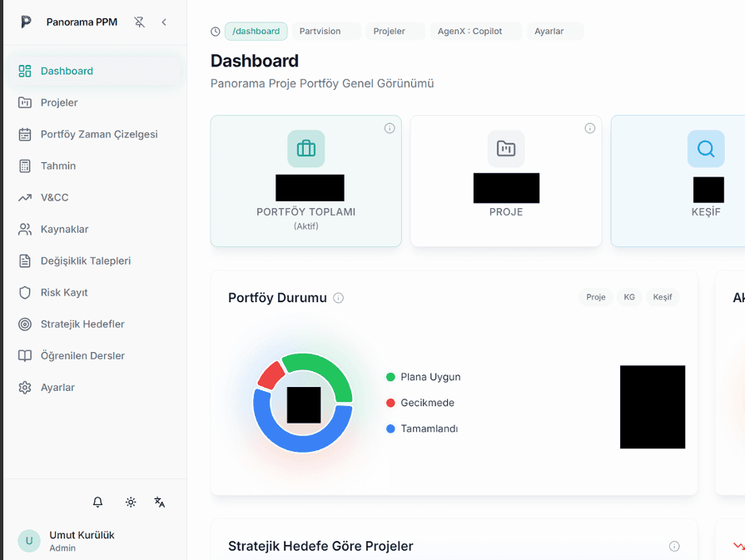The height and width of the screenshot is (560, 745).
Task: Open Öğrenilen Dersler page
Action: [x=96, y=356]
